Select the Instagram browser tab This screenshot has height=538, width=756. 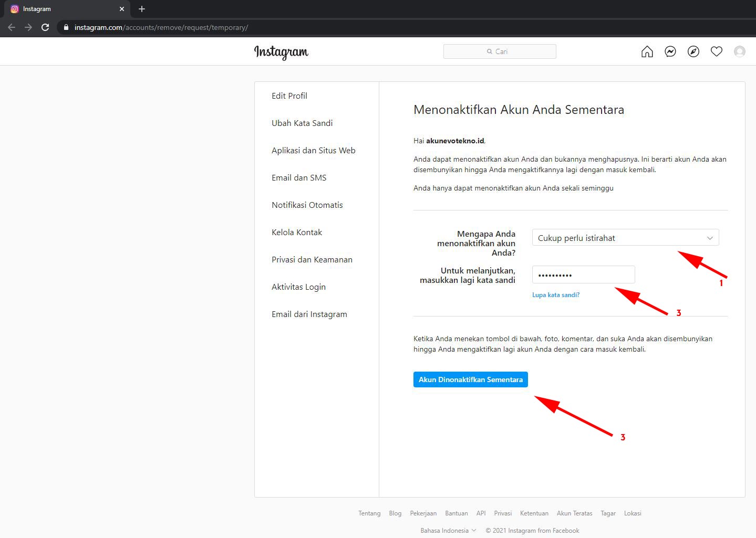[x=67, y=9]
